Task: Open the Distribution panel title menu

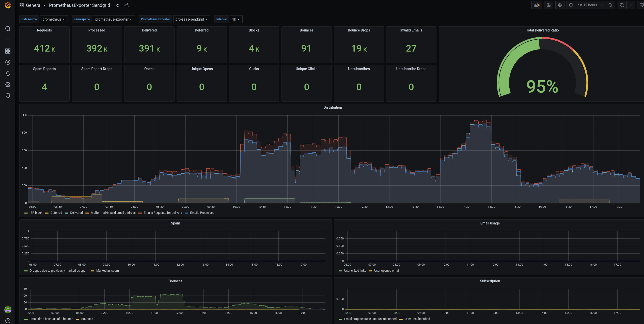Action: [333, 107]
